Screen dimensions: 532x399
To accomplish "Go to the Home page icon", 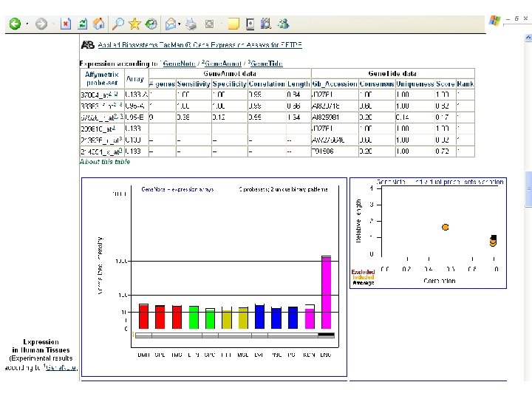I will [99, 24].
